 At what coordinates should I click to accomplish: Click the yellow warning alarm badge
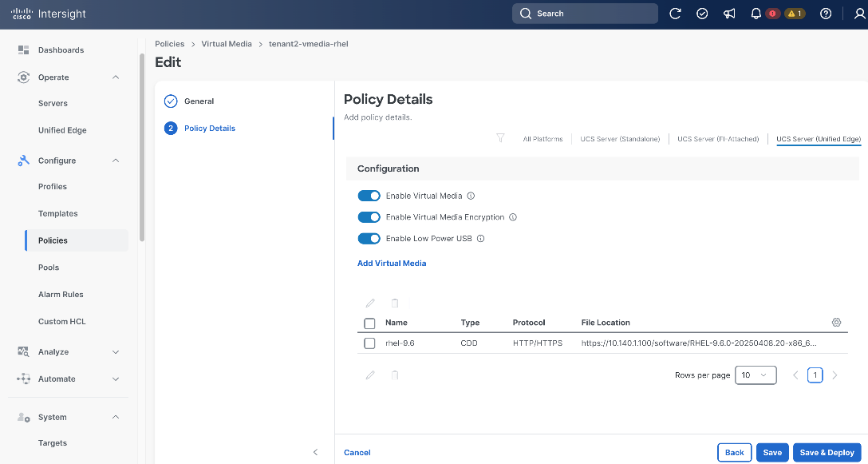coord(795,14)
